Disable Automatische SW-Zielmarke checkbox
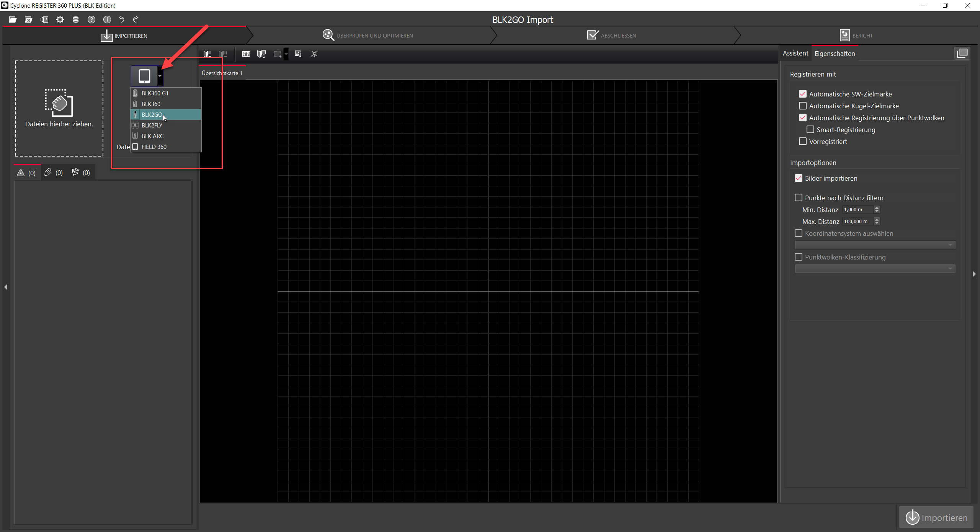This screenshot has width=980, height=532. click(x=803, y=94)
